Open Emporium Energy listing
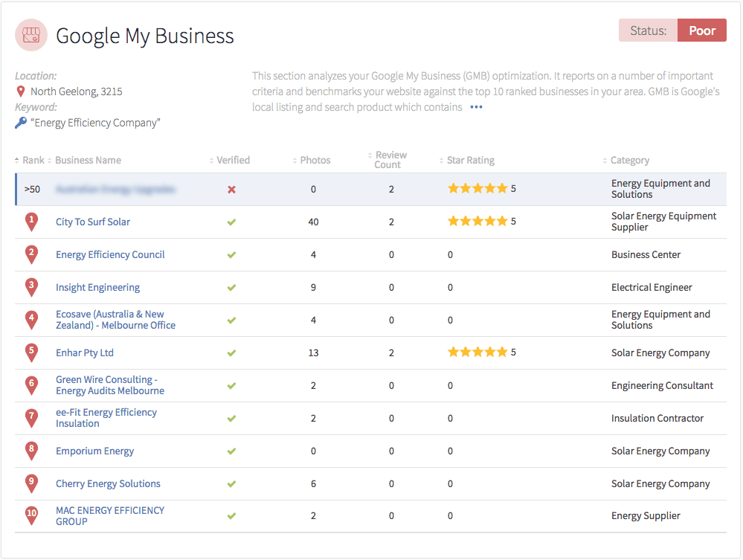The width and height of the screenshot is (743, 560). pyautogui.click(x=94, y=451)
